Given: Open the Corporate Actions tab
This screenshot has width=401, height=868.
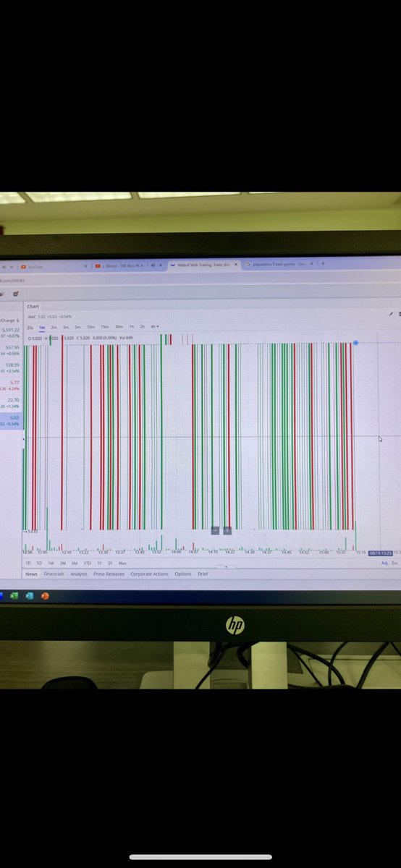Looking at the screenshot, I should (149, 574).
